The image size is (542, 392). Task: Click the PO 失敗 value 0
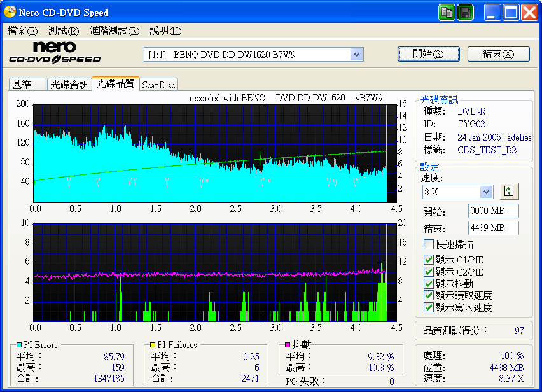pos(392,382)
